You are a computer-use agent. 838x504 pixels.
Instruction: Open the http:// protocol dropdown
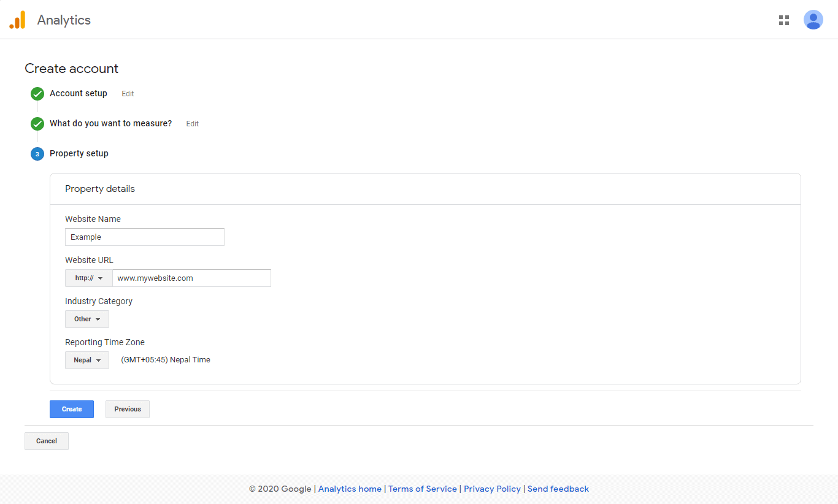coord(89,278)
